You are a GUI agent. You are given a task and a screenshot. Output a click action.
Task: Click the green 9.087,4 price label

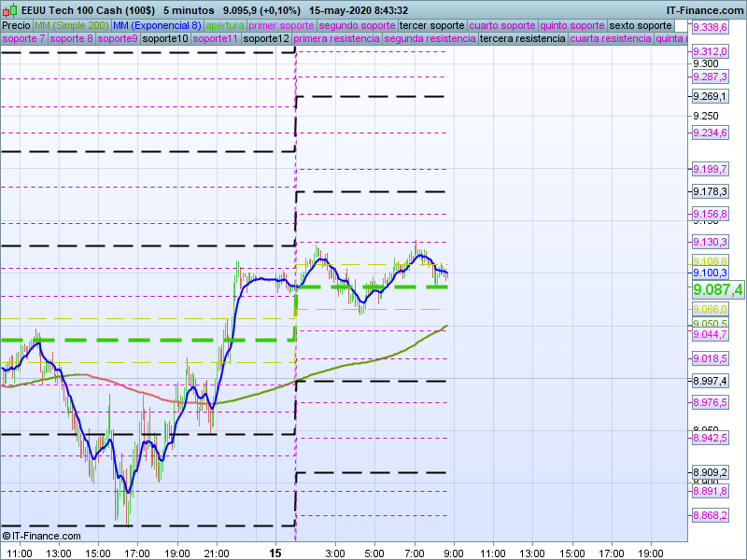click(717, 289)
